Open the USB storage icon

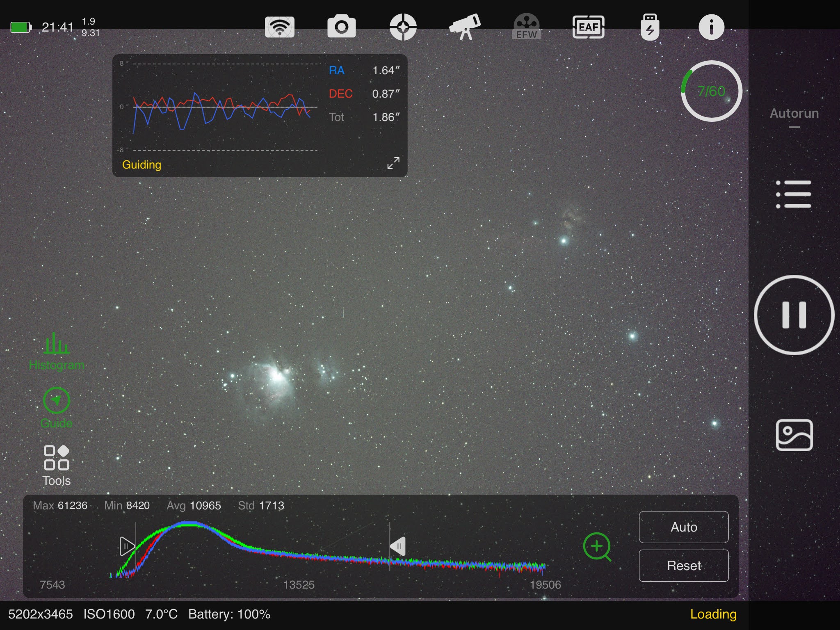[650, 27]
